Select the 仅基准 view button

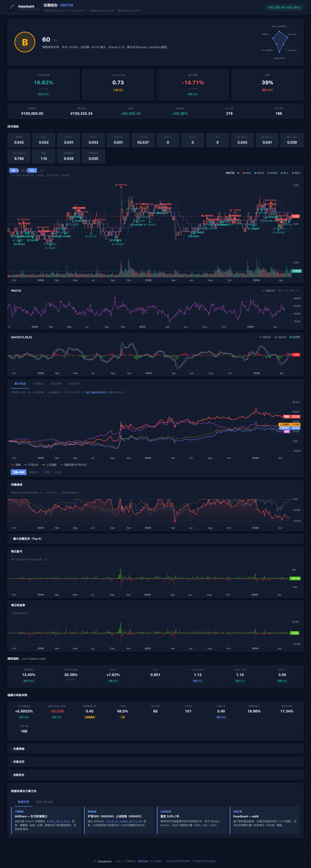tap(58, 472)
